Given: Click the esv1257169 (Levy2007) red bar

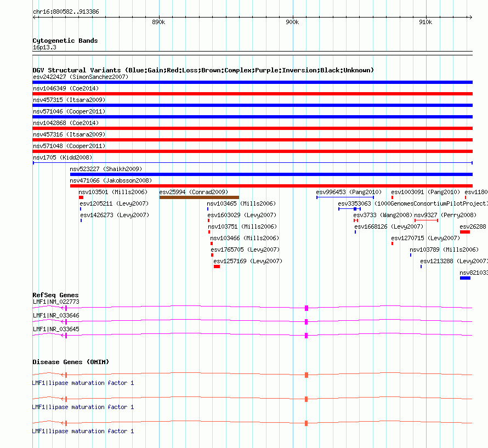Looking at the screenshot, I should point(217,266).
